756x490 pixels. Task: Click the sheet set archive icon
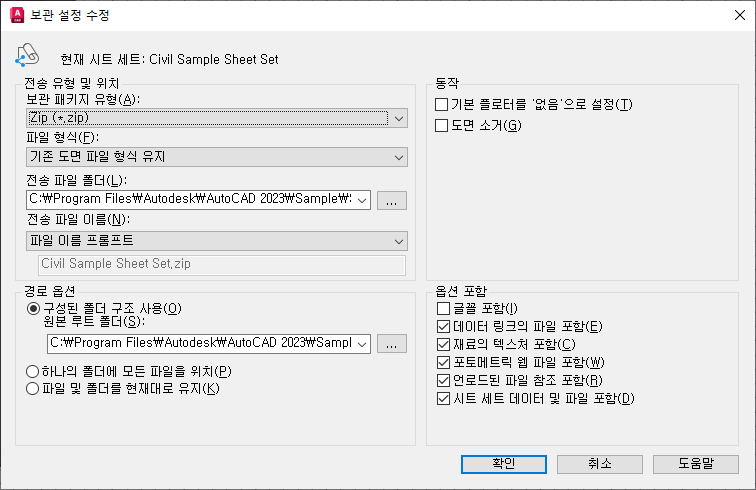(x=27, y=55)
